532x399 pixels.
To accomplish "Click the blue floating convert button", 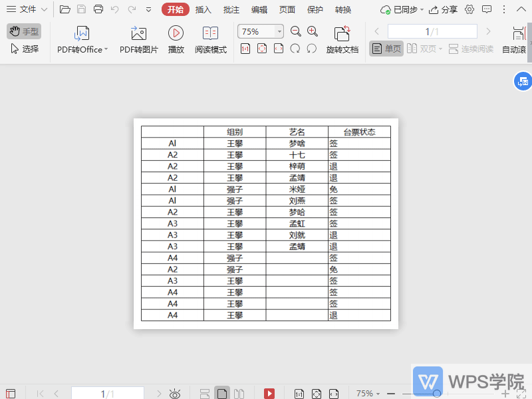I will click(x=523, y=81).
